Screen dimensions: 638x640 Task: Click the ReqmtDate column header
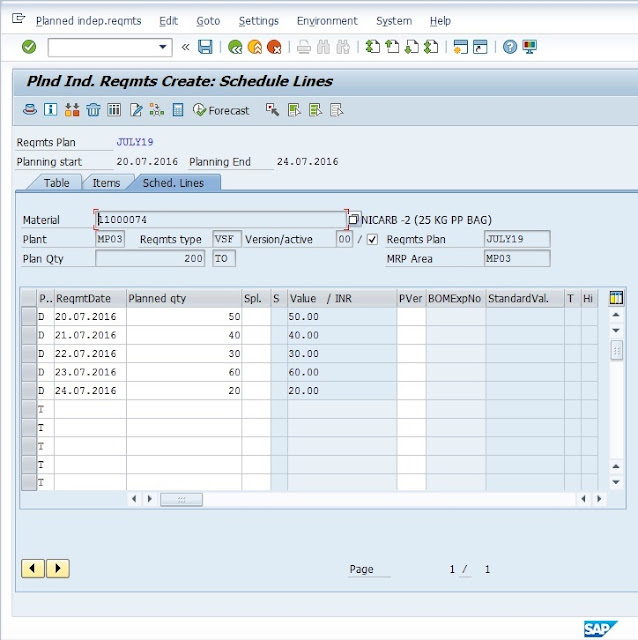point(90,298)
